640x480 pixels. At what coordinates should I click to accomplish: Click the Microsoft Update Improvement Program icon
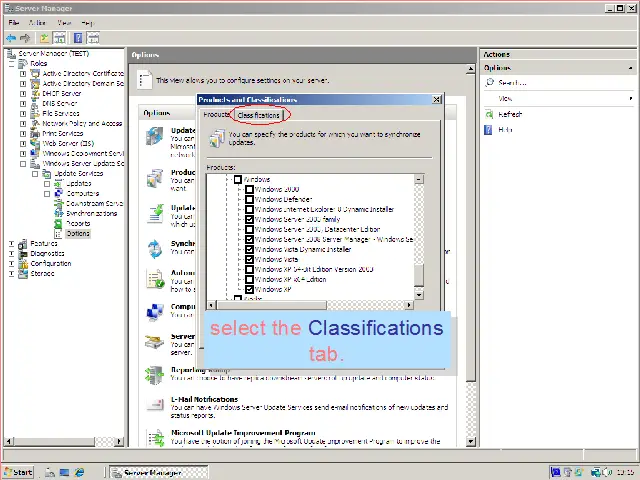(x=156, y=438)
